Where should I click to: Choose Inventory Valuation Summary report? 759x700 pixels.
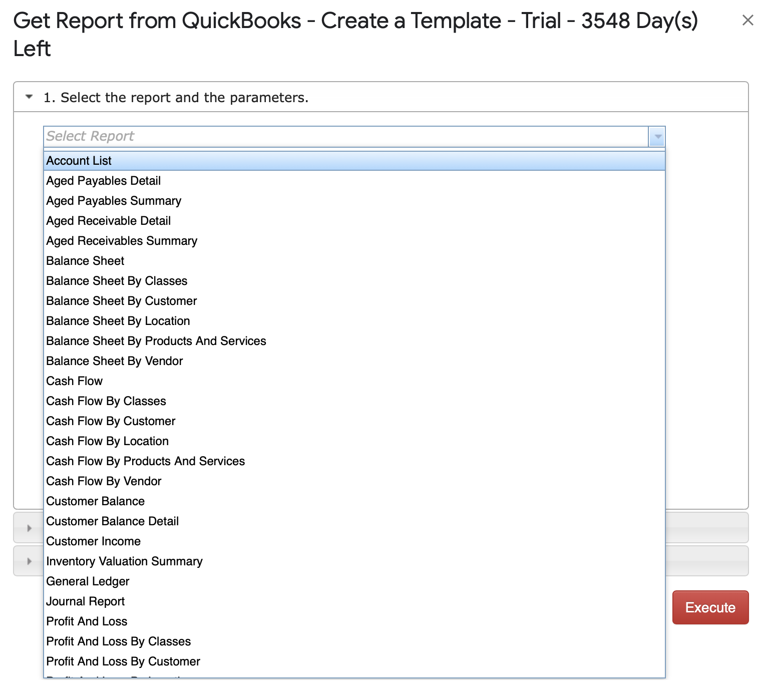point(125,561)
